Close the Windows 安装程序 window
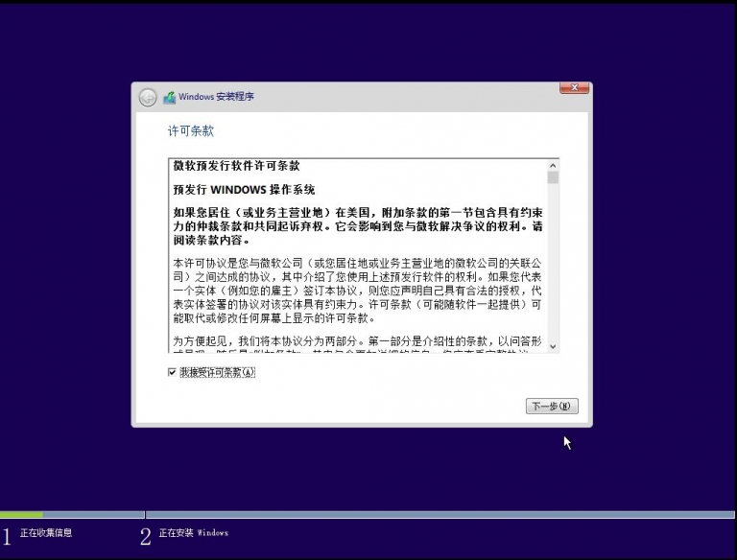 (574, 88)
